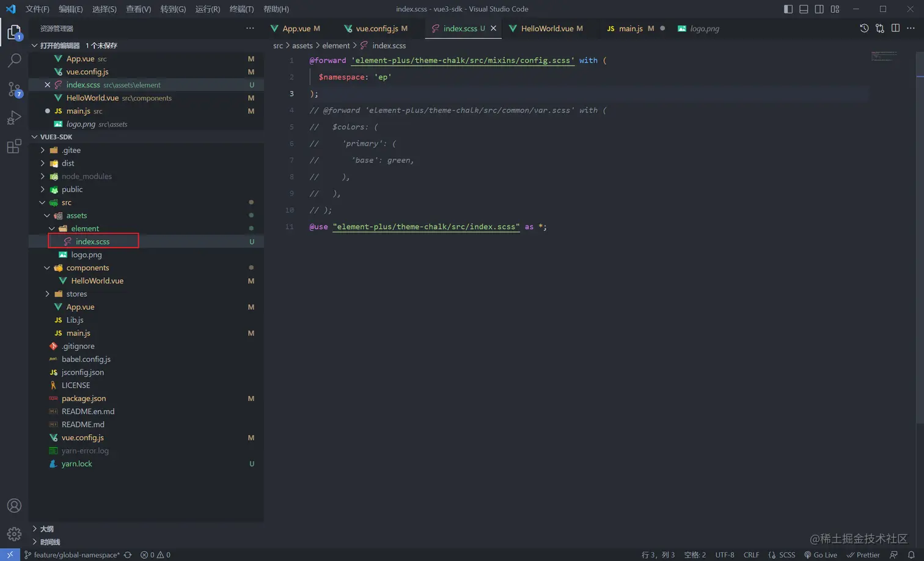The width and height of the screenshot is (924, 561).
Task: Open the 选择(S) menu
Action: tap(105, 9)
